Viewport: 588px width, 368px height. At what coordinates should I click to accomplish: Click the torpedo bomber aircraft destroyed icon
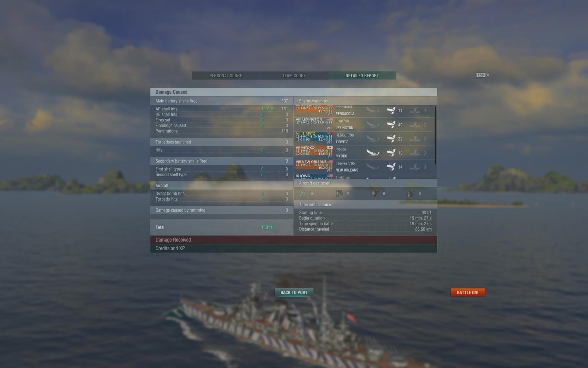tap(375, 194)
